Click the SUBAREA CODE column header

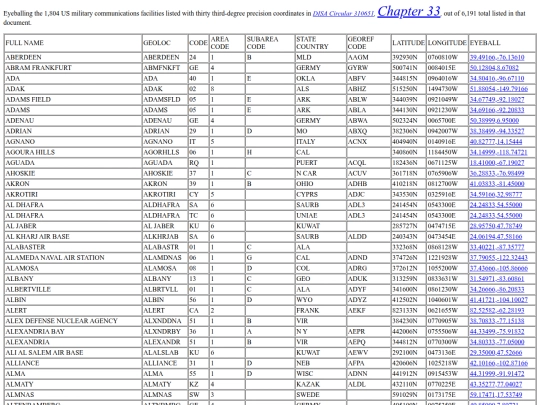point(270,43)
